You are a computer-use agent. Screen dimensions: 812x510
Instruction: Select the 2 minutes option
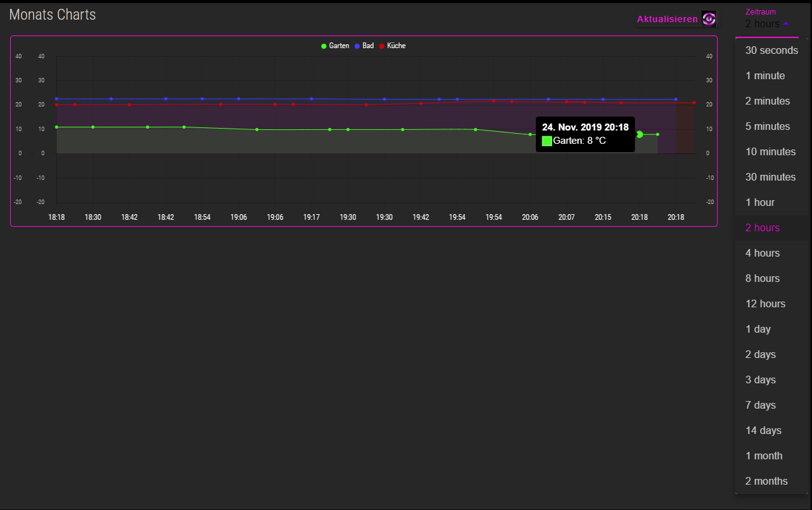point(771,101)
